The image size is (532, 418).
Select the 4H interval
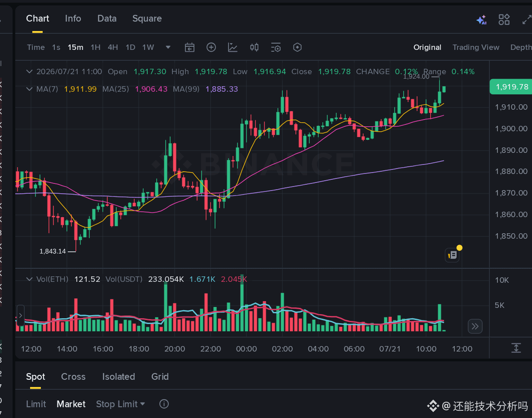click(113, 47)
